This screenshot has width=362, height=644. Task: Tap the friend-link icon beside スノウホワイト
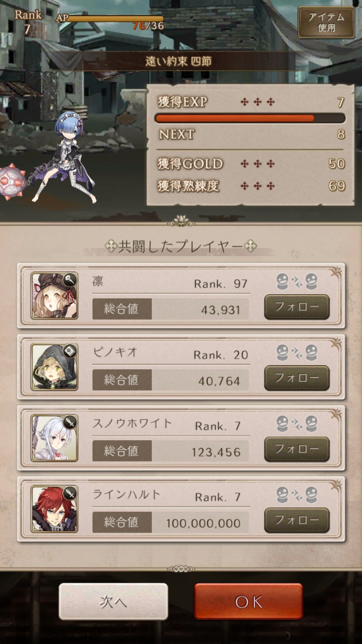[x=297, y=424]
